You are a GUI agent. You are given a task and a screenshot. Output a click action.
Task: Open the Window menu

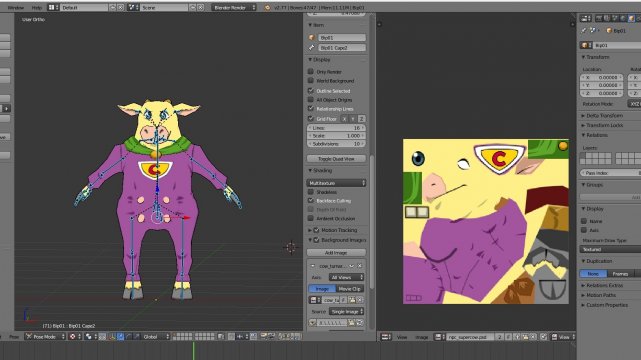tap(16, 7)
